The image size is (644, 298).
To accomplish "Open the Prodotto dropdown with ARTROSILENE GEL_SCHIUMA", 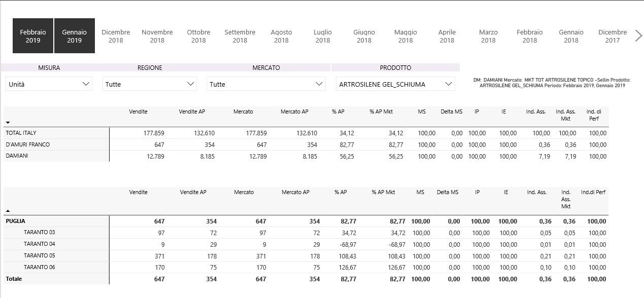I will pos(395,84).
